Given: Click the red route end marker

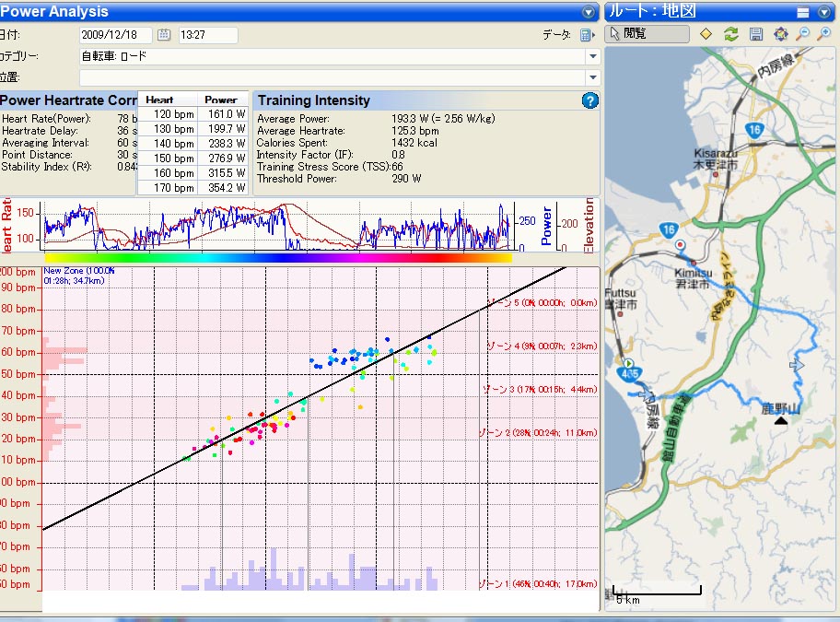Looking at the screenshot, I should coord(680,245).
